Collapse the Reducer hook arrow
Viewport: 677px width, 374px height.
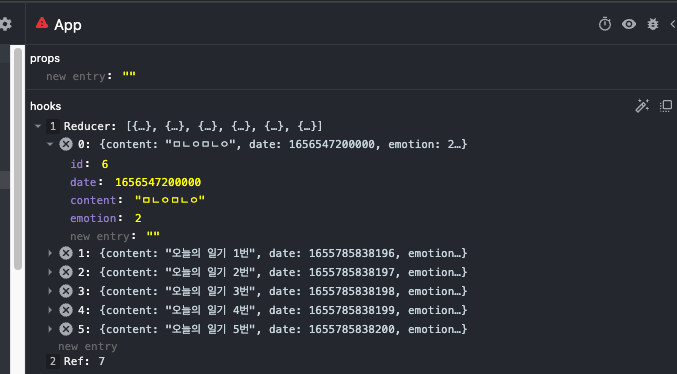click(38, 126)
